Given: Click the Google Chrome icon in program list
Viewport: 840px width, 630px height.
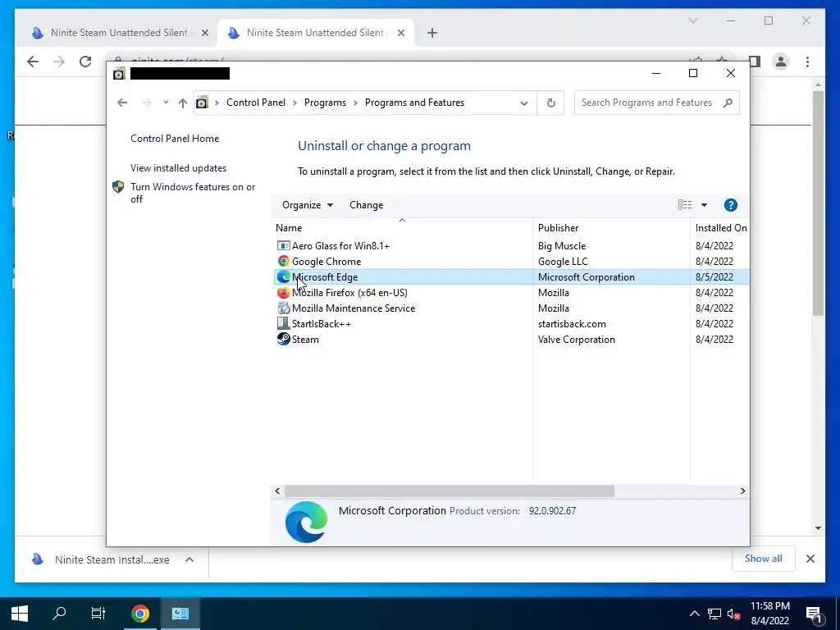Looking at the screenshot, I should pos(283,262).
